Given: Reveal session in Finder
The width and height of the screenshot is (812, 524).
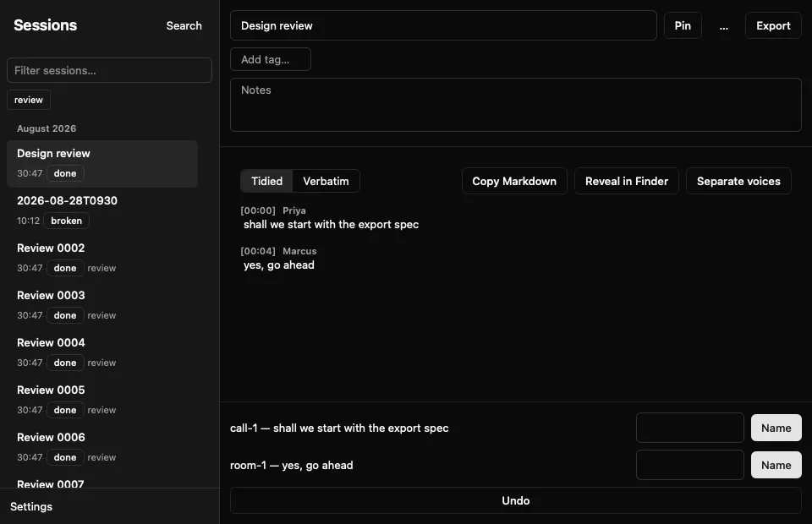Looking at the screenshot, I should click(x=627, y=181).
